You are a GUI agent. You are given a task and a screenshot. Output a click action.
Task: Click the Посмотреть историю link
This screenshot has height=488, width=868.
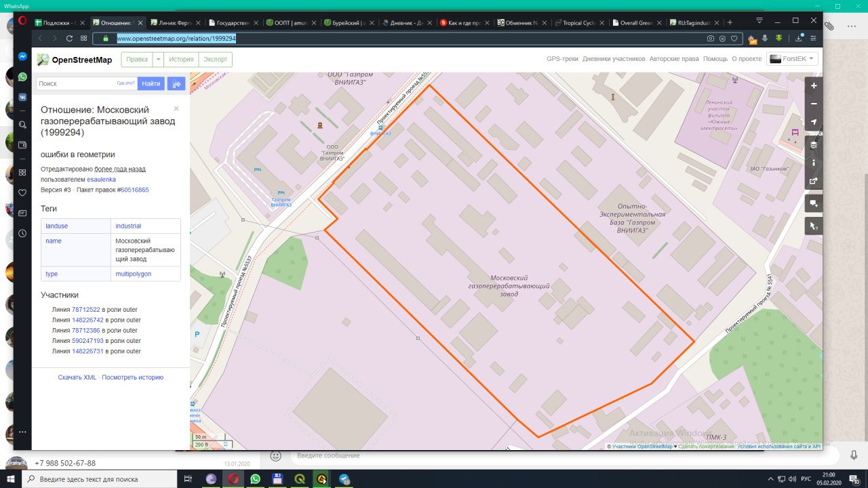click(x=132, y=377)
